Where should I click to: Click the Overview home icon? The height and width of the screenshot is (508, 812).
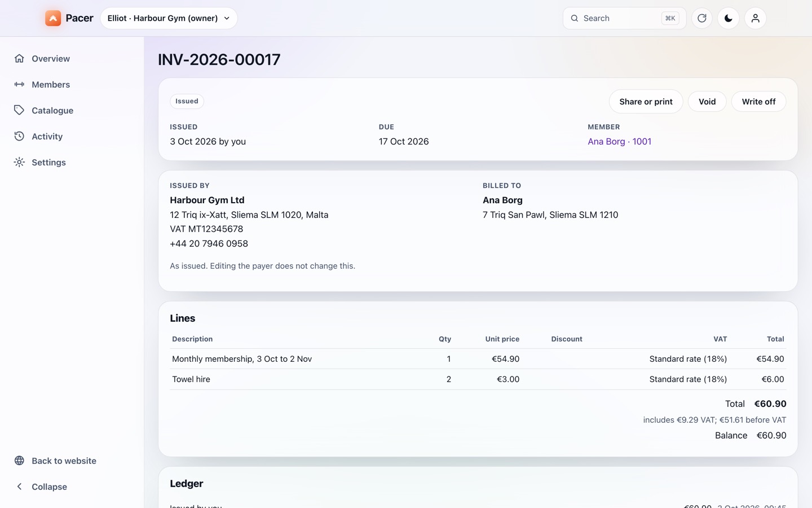(19, 58)
